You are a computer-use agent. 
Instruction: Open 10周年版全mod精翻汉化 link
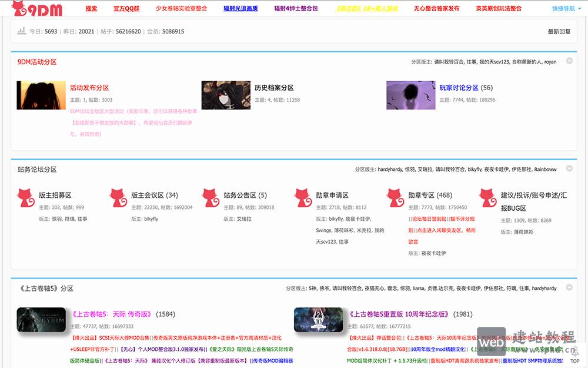tap(437, 349)
